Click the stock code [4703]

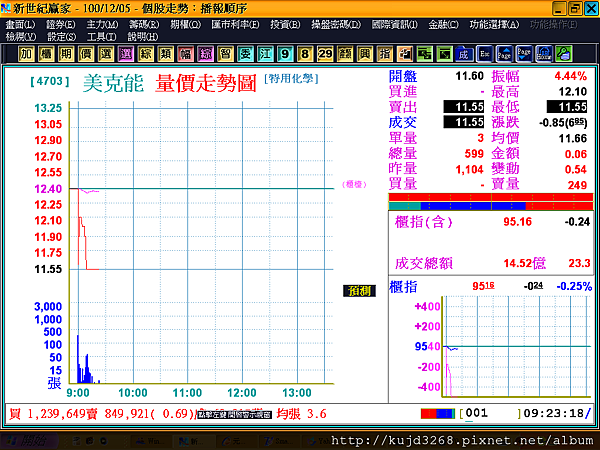pyautogui.click(x=50, y=81)
